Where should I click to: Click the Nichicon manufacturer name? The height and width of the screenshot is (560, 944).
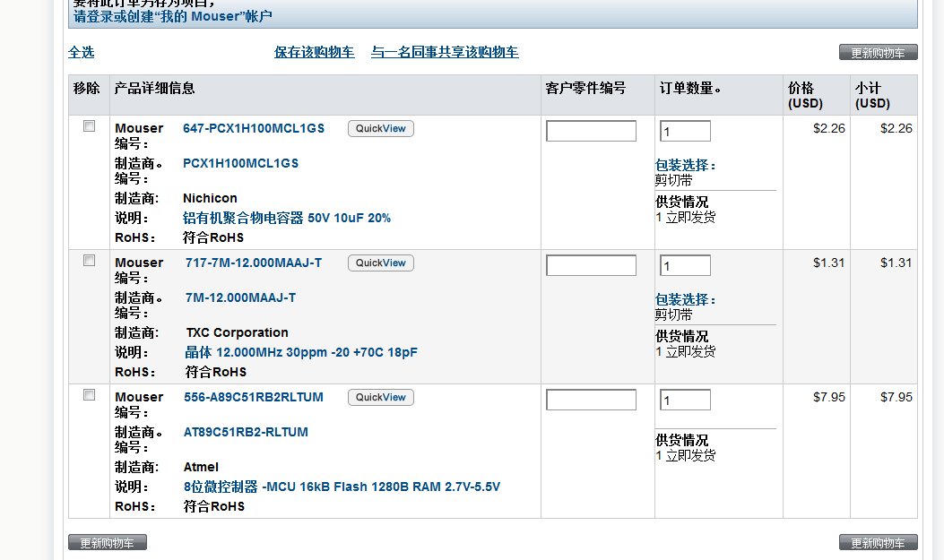210,198
